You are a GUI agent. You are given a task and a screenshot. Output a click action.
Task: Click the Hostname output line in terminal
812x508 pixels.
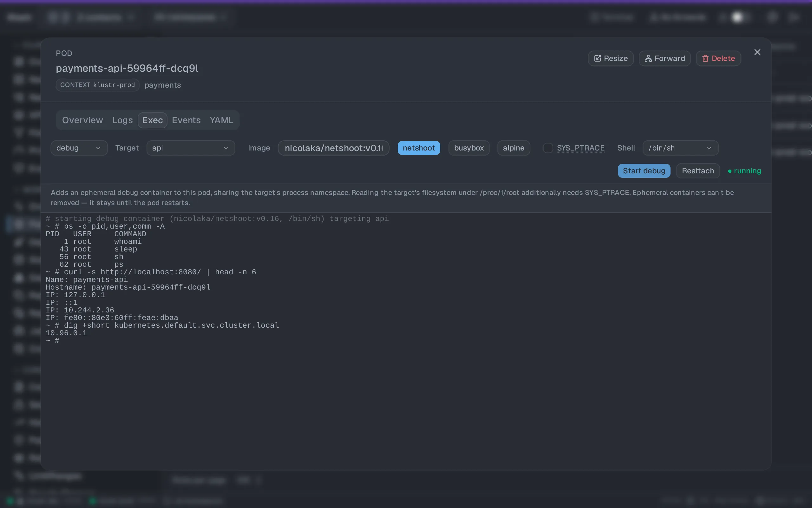click(x=128, y=287)
